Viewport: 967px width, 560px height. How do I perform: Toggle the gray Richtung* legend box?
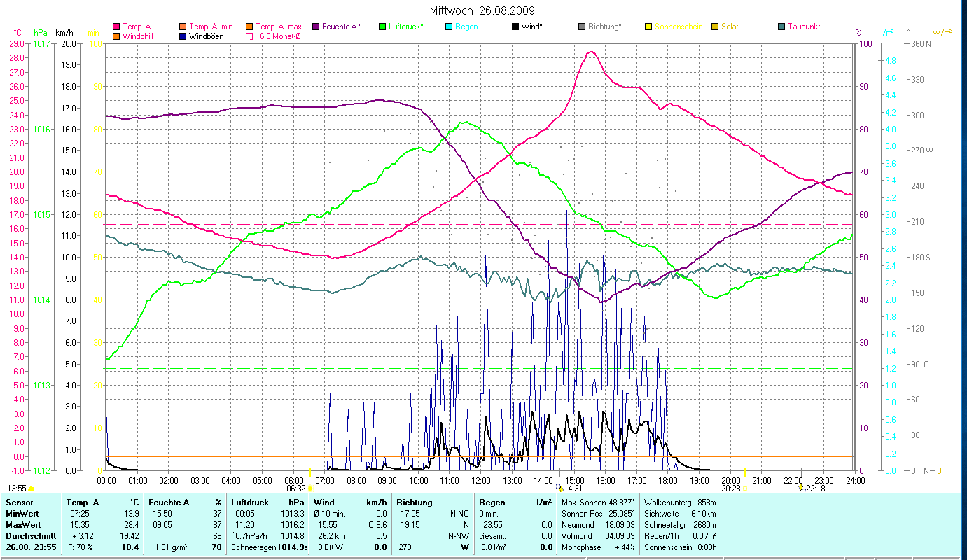(x=582, y=27)
